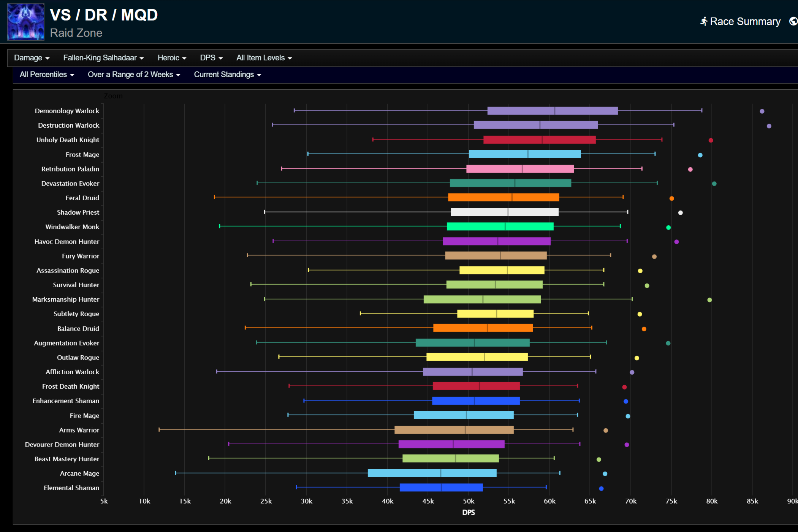The image size is (798, 532).
Task: Click the Destruction Warlock outlier dot
Action: pyautogui.click(x=769, y=126)
